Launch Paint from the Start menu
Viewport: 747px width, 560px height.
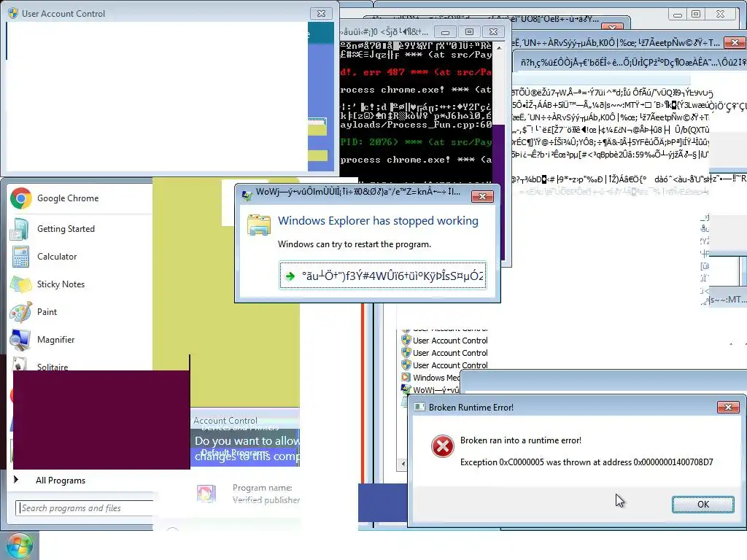(x=47, y=312)
